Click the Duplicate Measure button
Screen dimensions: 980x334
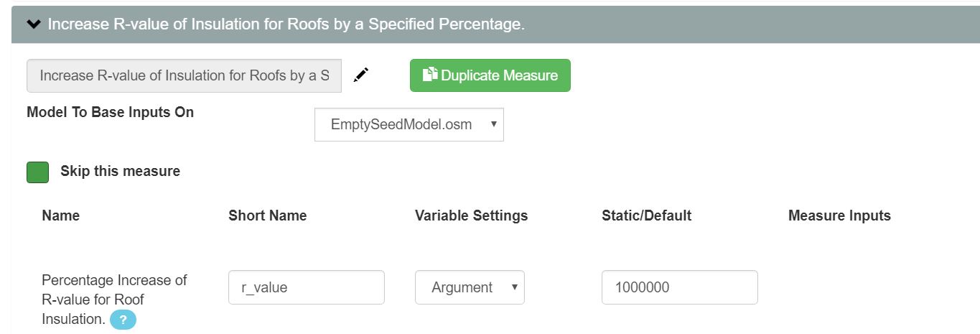tap(490, 75)
